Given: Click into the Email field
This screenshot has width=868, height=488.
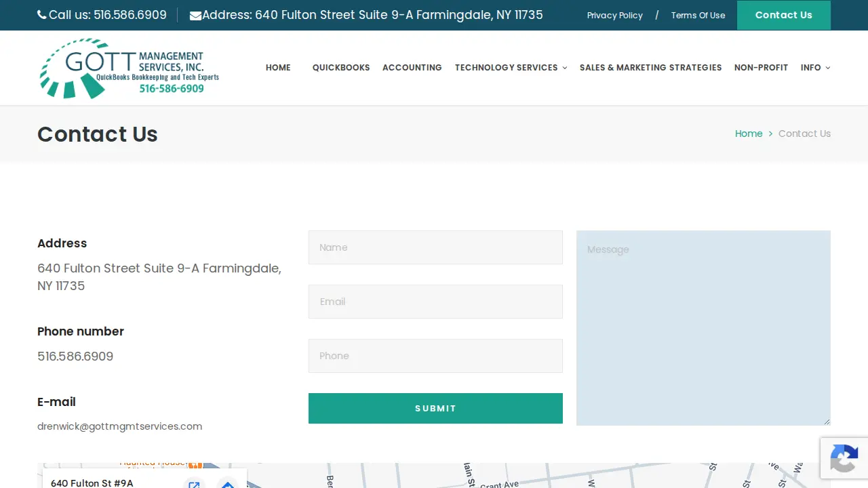Looking at the screenshot, I should coord(435,302).
